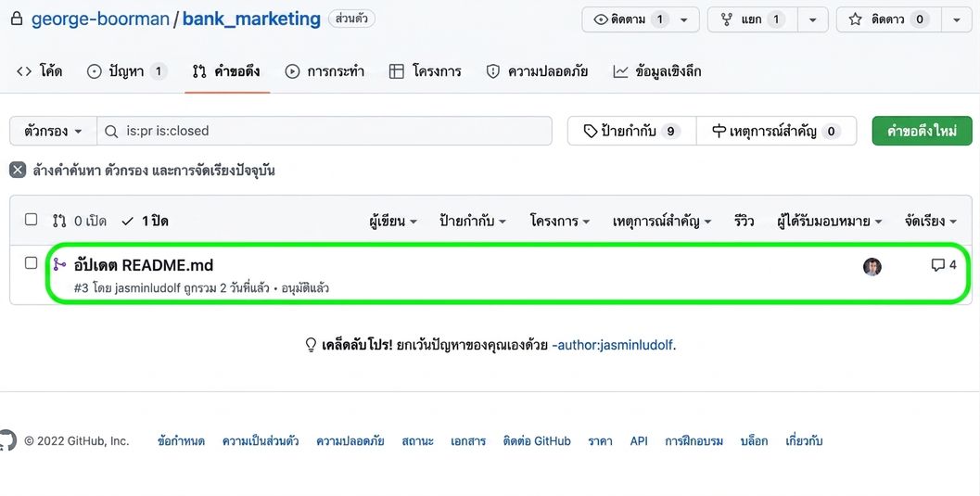Open the รีวิว reviews filter
This screenshot has height=496, width=980.
744,221
